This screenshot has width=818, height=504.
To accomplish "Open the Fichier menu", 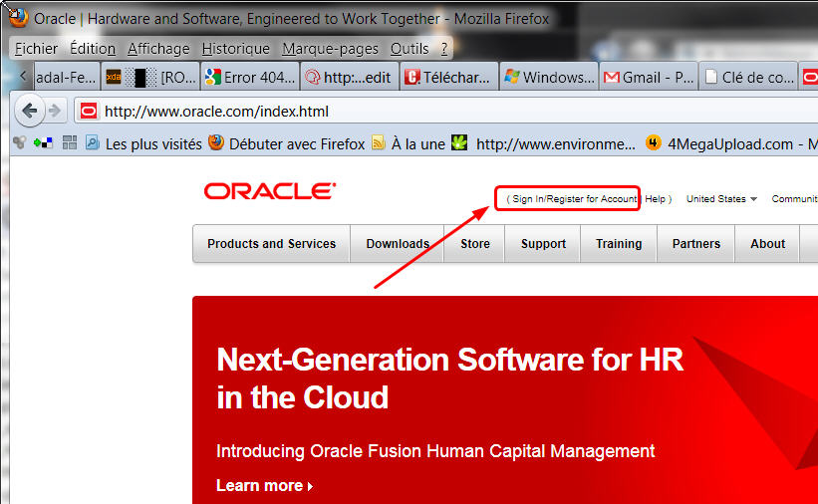I will (x=36, y=49).
